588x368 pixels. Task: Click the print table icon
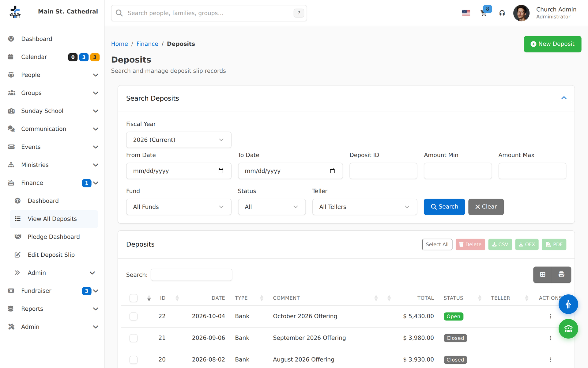[x=561, y=274]
